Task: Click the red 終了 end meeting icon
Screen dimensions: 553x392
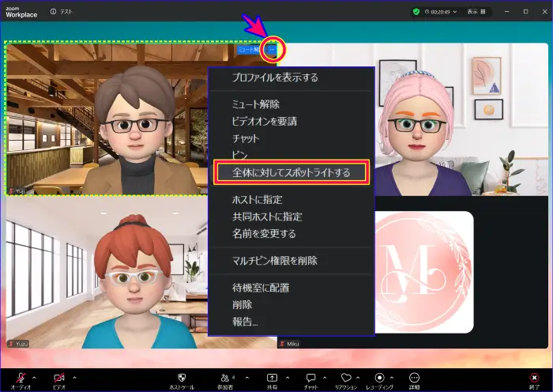Action: coord(534,378)
